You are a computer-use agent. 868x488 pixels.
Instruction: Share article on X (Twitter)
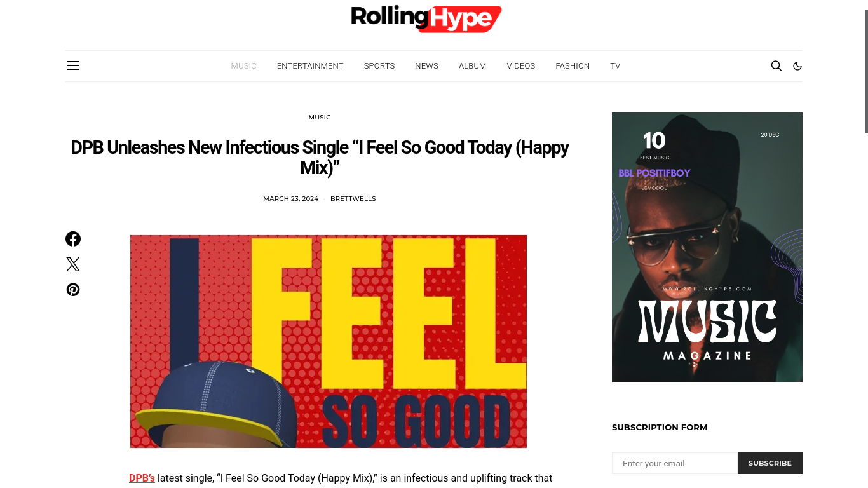(73, 264)
